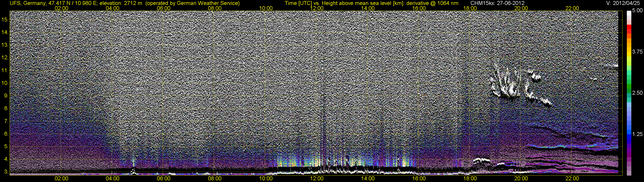This screenshot has width=644, height=182.
Task: Click the version label 'V: 2012/04/25'
Action: (x=623, y=3)
